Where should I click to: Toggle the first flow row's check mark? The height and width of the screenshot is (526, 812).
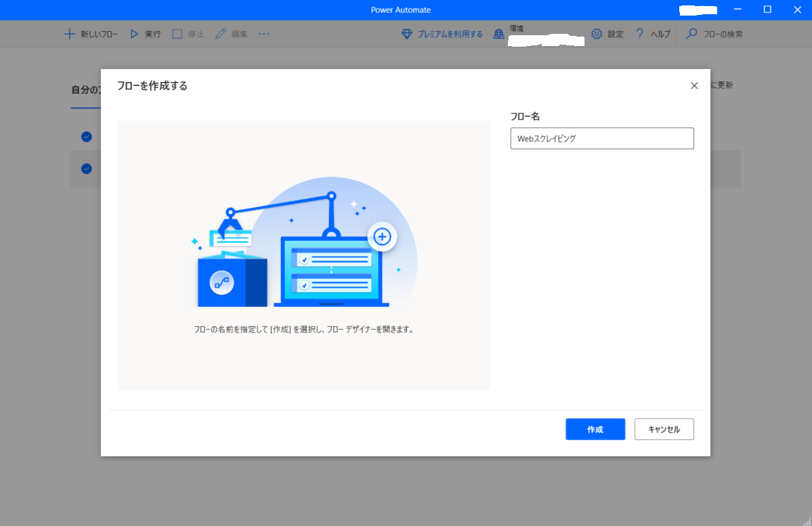pyautogui.click(x=86, y=137)
